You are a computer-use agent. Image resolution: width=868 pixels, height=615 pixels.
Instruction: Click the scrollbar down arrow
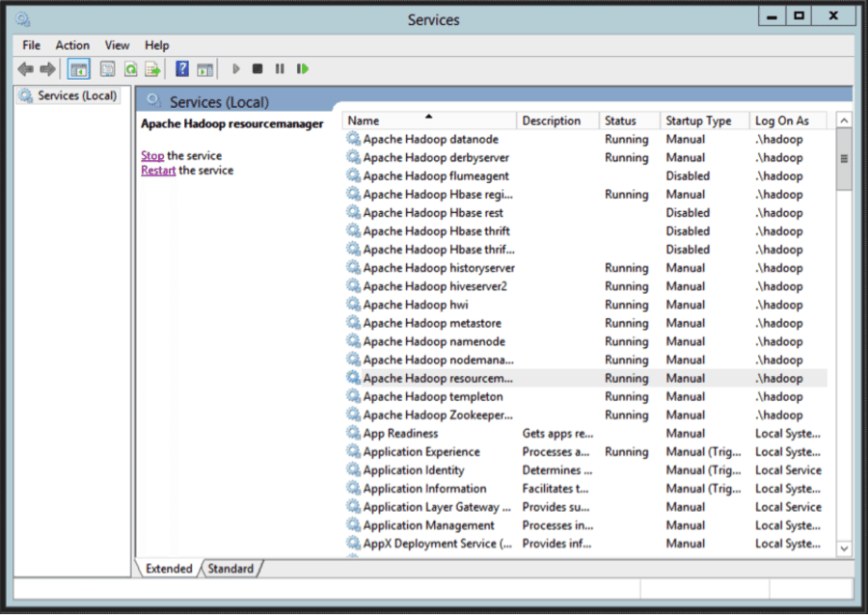click(844, 548)
